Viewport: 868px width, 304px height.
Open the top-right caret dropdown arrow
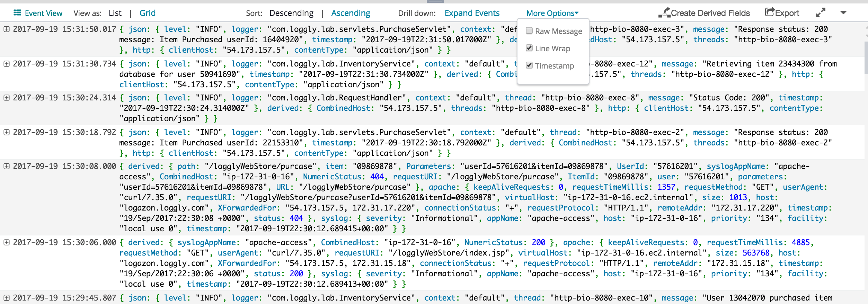pos(843,13)
